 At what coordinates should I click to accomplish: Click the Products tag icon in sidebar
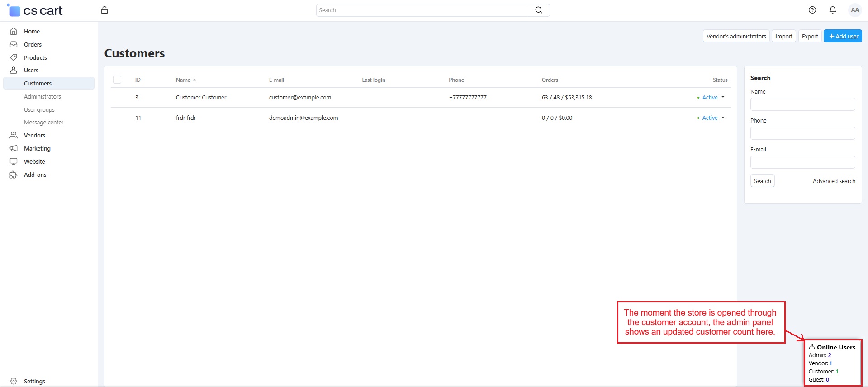[x=14, y=57]
